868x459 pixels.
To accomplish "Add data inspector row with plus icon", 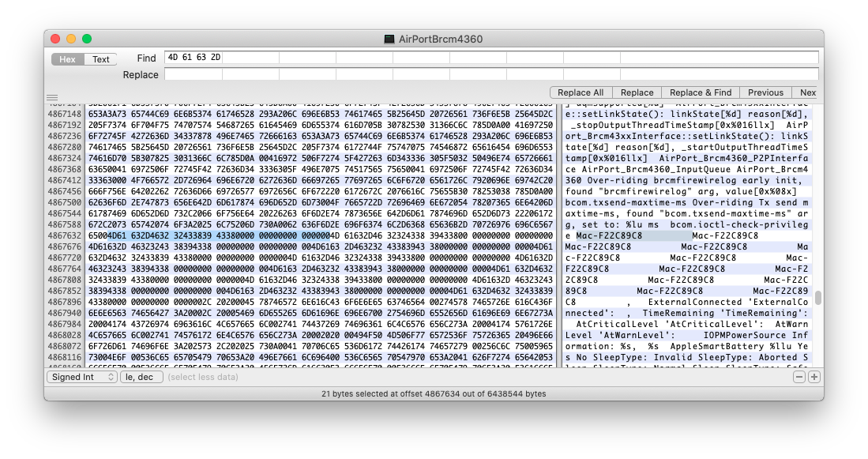I will [814, 377].
